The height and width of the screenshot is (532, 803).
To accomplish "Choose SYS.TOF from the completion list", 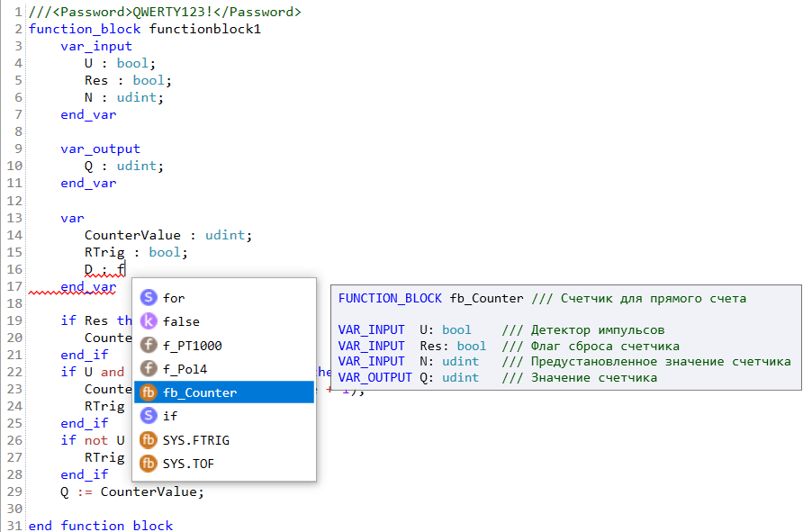I will 188,464.
